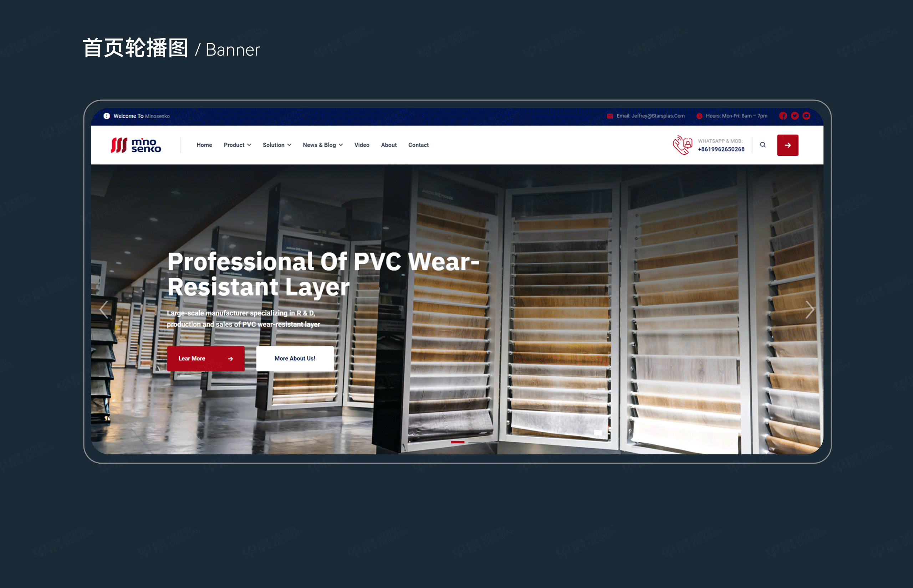
Task: Click the Minosenko logo image
Action: click(137, 145)
